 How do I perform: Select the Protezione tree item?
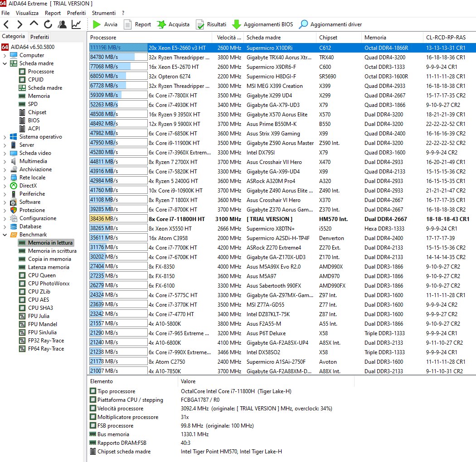(x=32, y=210)
